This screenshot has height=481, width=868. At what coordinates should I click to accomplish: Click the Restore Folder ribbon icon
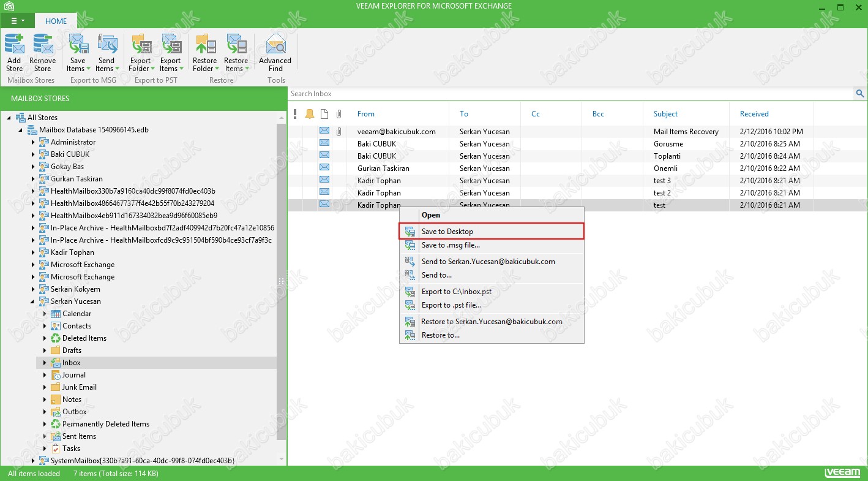pos(205,44)
